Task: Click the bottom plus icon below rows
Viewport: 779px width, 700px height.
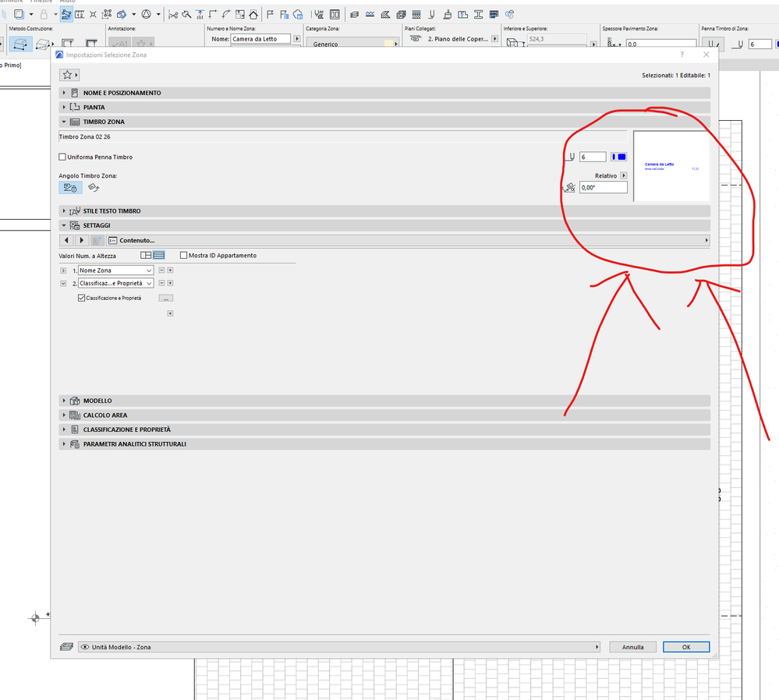Action: (x=170, y=313)
